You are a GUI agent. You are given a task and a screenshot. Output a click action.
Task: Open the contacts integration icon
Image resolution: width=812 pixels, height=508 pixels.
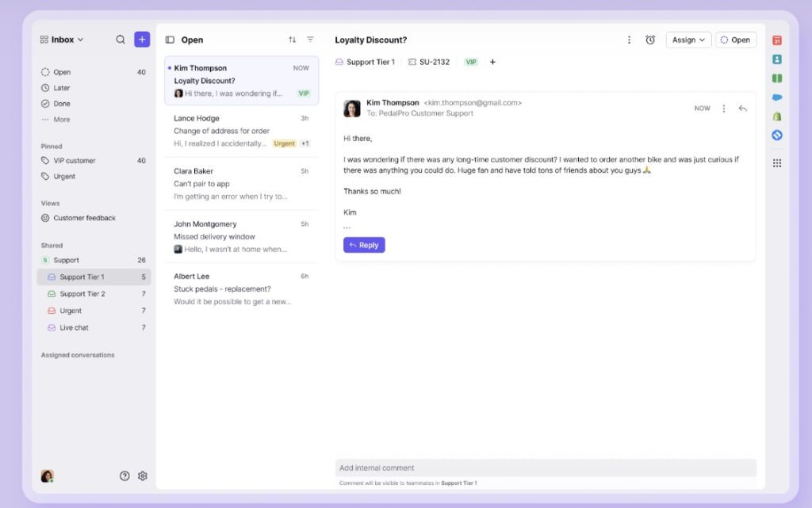point(776,59)
